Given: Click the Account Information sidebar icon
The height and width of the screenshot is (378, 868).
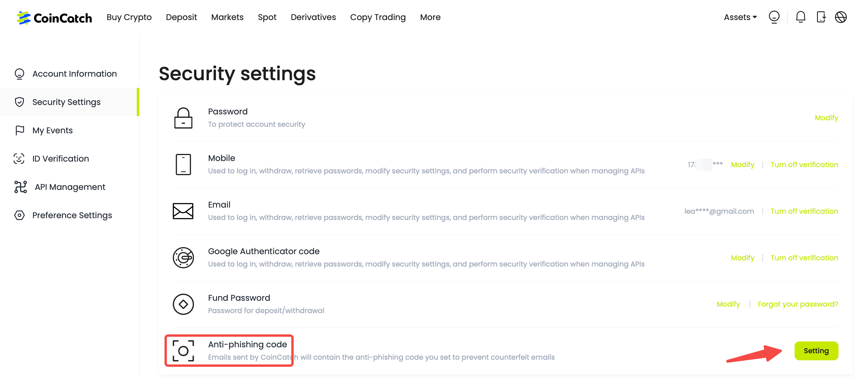Looking at the screenshot, I should (19, 74).
